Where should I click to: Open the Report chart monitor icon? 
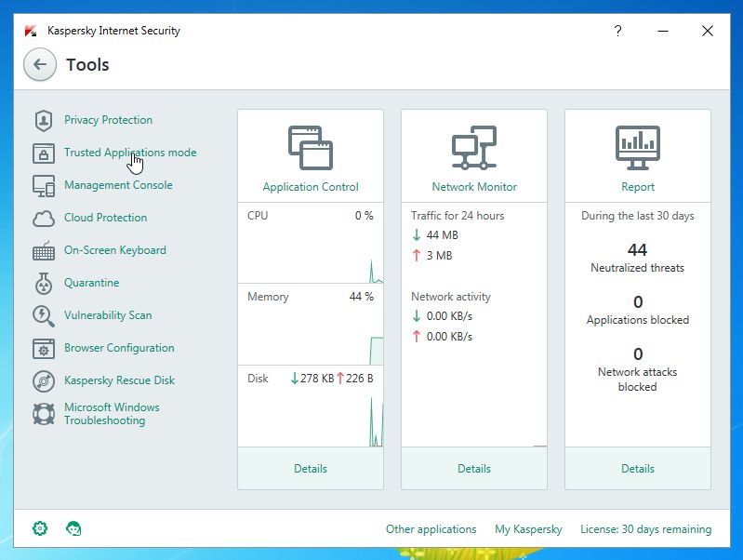pyautogui.click(x=638, y=148)
